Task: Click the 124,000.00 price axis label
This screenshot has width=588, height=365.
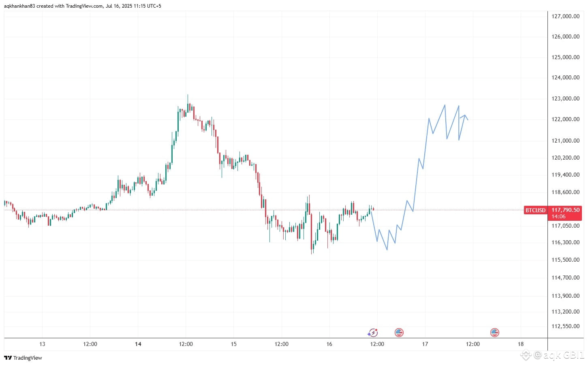Action: click(x=565, y=77)
